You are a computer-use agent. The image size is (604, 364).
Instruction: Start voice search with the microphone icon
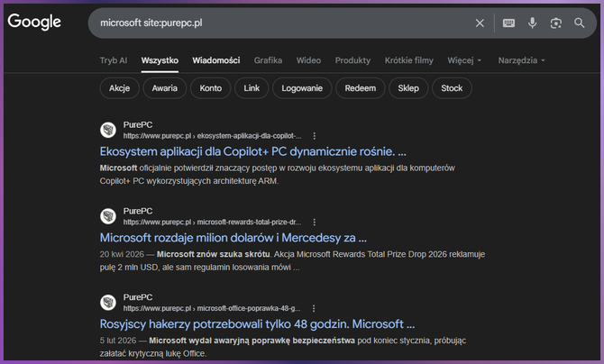click(533, 23)
